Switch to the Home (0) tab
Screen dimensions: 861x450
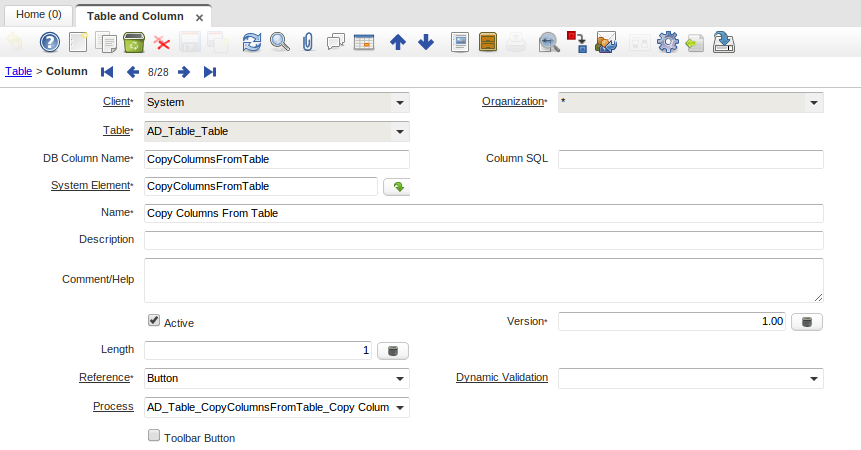click(38, 14)
